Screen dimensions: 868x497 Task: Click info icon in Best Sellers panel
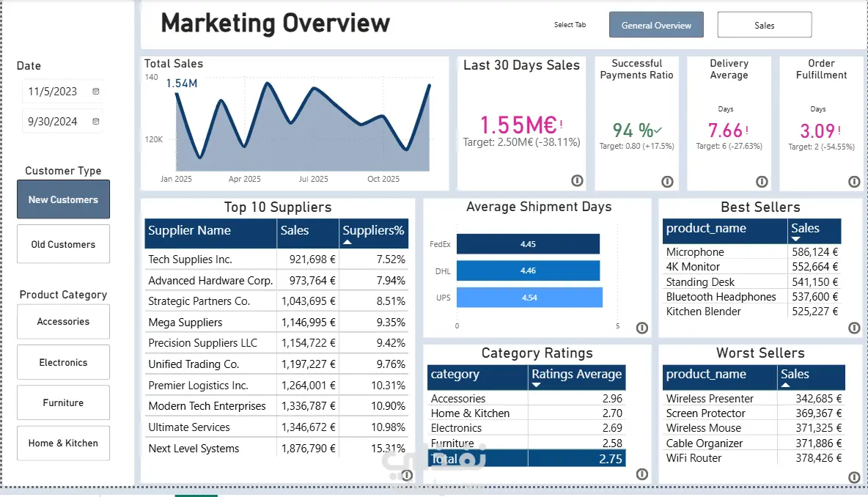click(x=854, y=328)
